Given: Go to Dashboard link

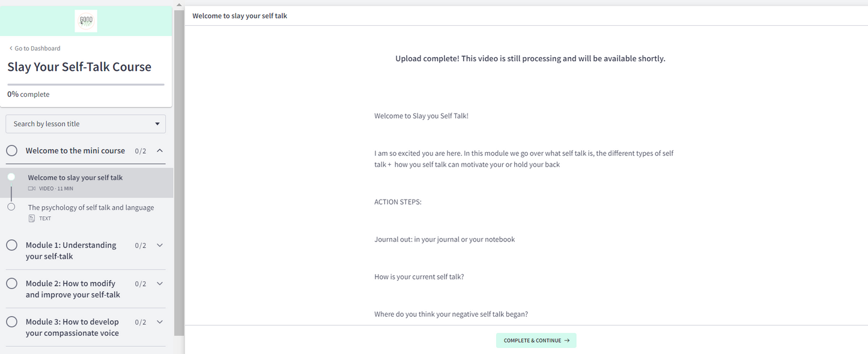Looking at the screenshot, I should click(37, 49).
